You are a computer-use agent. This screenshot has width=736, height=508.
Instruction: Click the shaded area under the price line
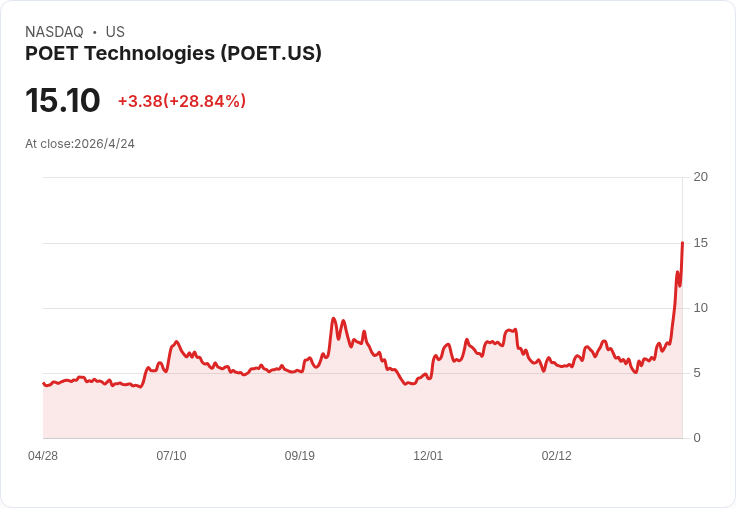click(x=360, y=410)
